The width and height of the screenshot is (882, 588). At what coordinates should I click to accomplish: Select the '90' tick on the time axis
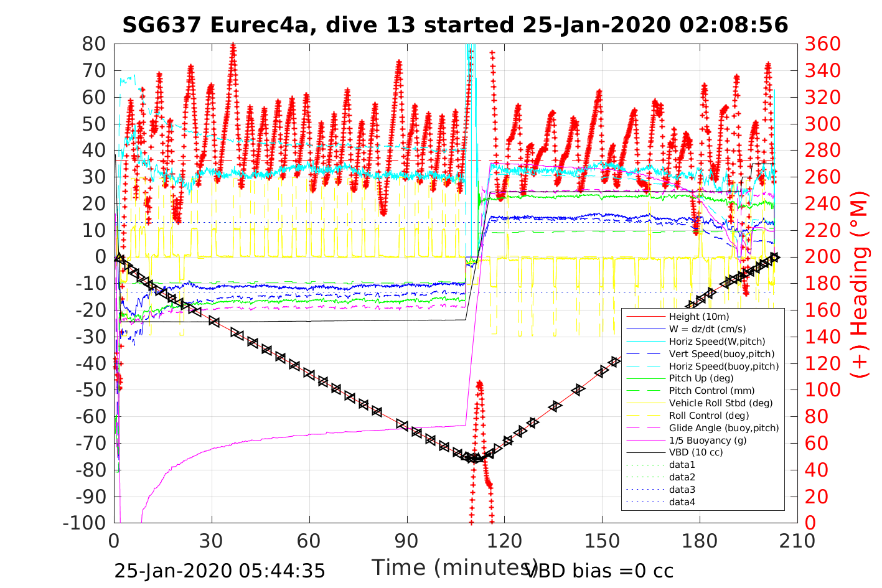[x=407, y=541]
